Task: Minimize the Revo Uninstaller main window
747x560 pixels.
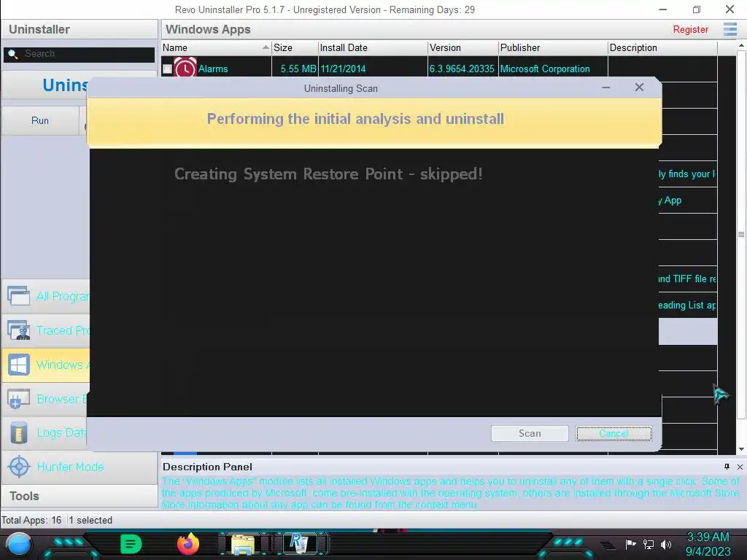Action: tap(662, 9)
